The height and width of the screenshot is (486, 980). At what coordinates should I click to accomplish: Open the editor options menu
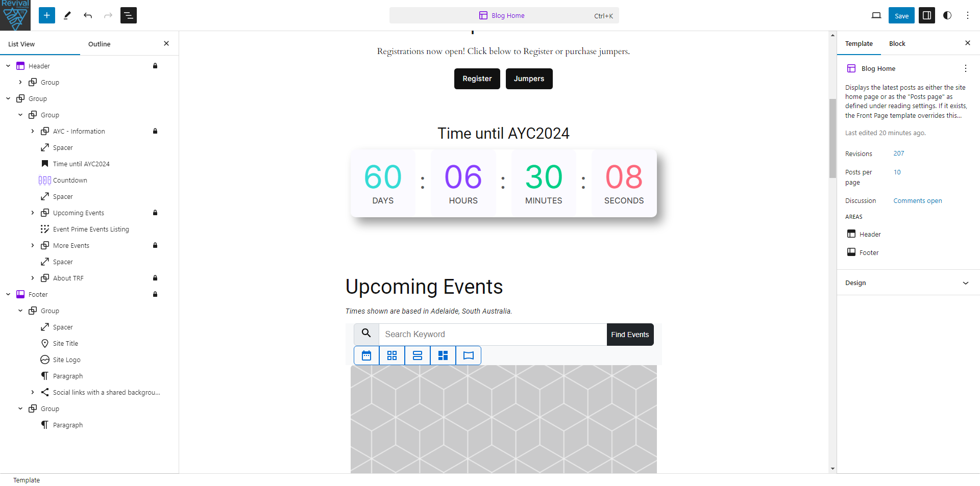click(x=968, y=15)
